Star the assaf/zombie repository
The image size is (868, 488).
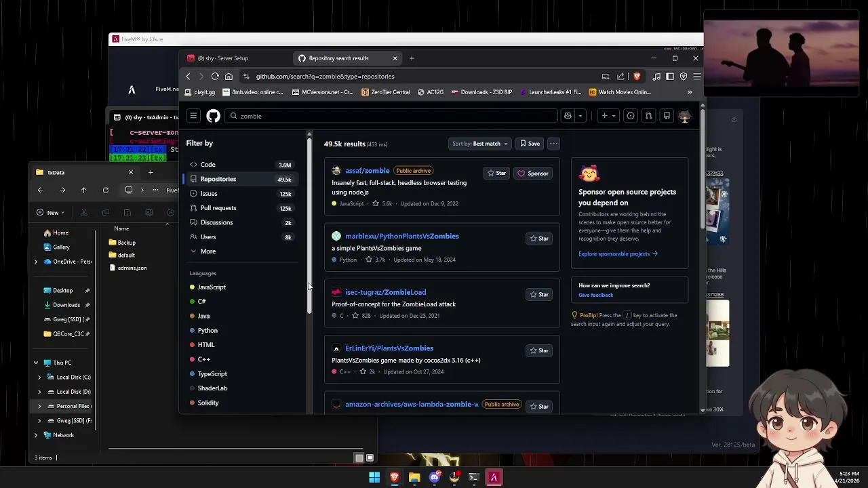click(496, 174)
